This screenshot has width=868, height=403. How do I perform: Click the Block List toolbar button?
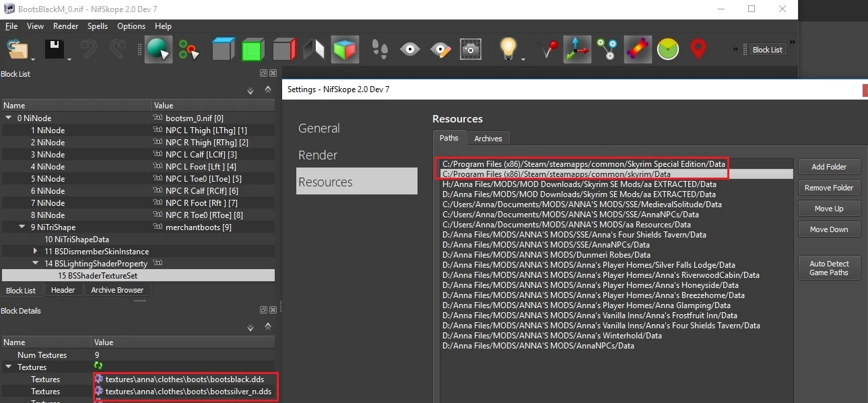[x=767, y=50]
